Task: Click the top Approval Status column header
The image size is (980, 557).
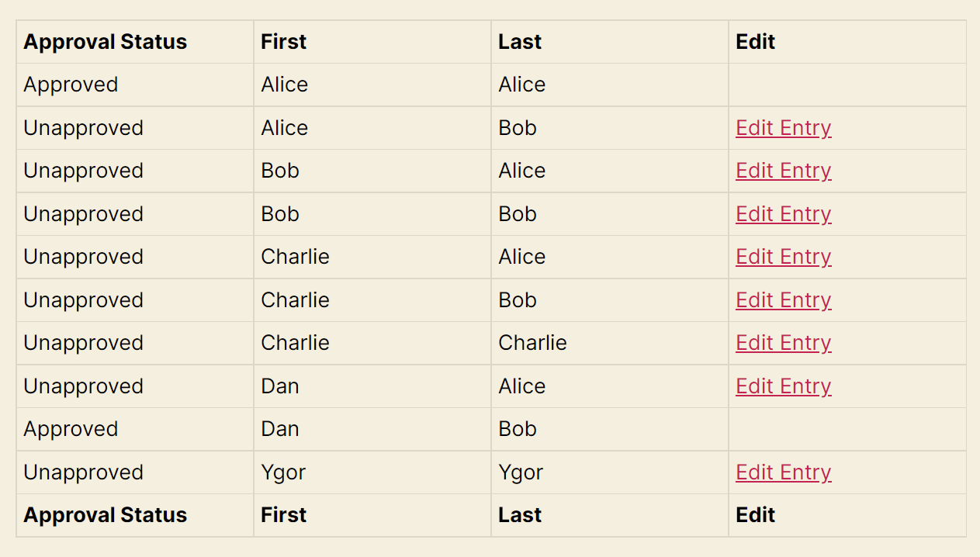Action: pos(105,42)
